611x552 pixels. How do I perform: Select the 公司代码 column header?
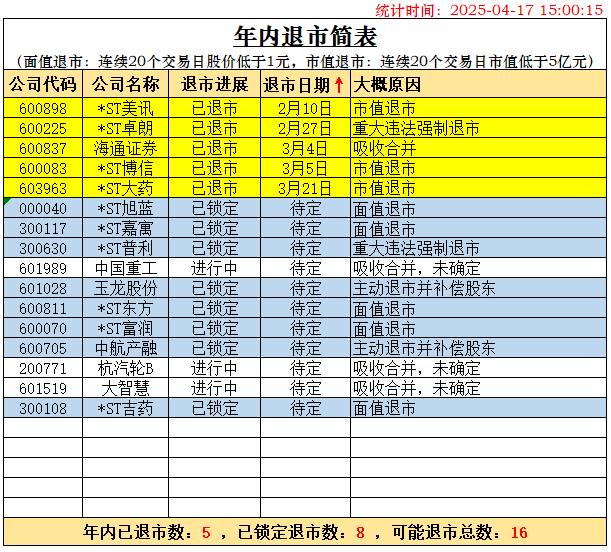tap(43, 84)
